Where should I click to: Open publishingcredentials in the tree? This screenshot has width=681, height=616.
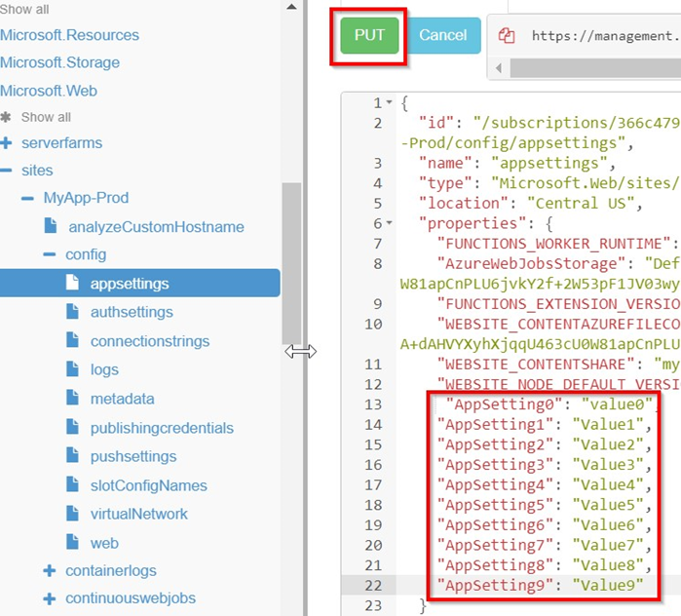[162, 428]
